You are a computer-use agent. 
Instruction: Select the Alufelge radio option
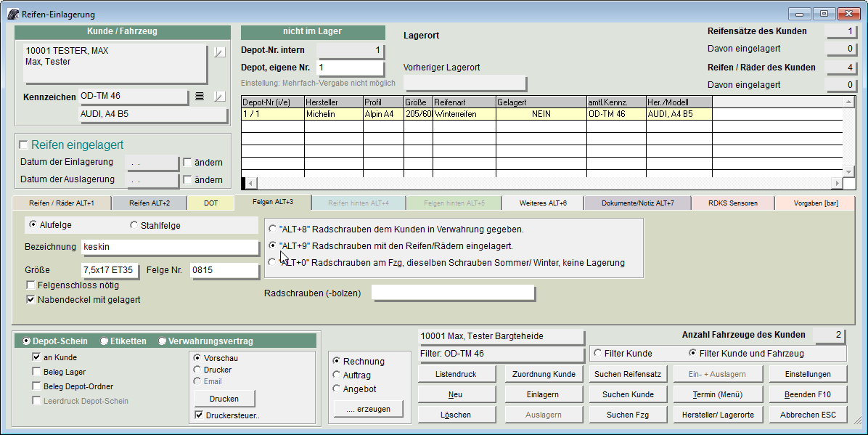[33, 225]
